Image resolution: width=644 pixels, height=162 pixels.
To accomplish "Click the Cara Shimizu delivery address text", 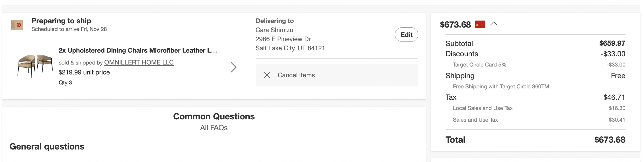I will pyautogui.click(x=274, y=30).
